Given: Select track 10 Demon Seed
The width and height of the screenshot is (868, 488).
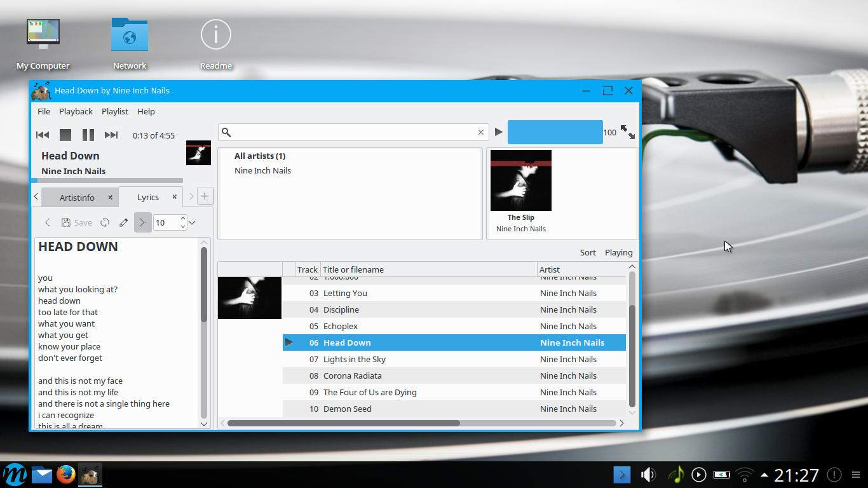Looking at the screenshot, I should [454, 409].
